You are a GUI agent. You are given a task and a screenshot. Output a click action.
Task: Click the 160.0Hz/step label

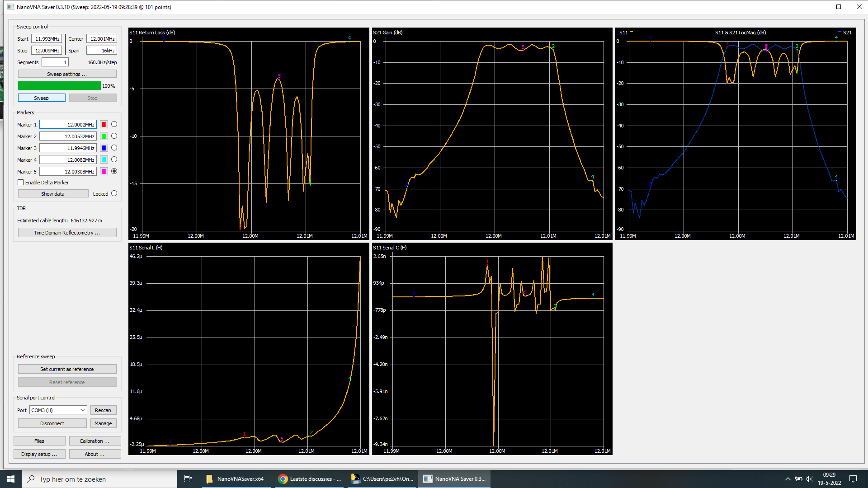102,62
